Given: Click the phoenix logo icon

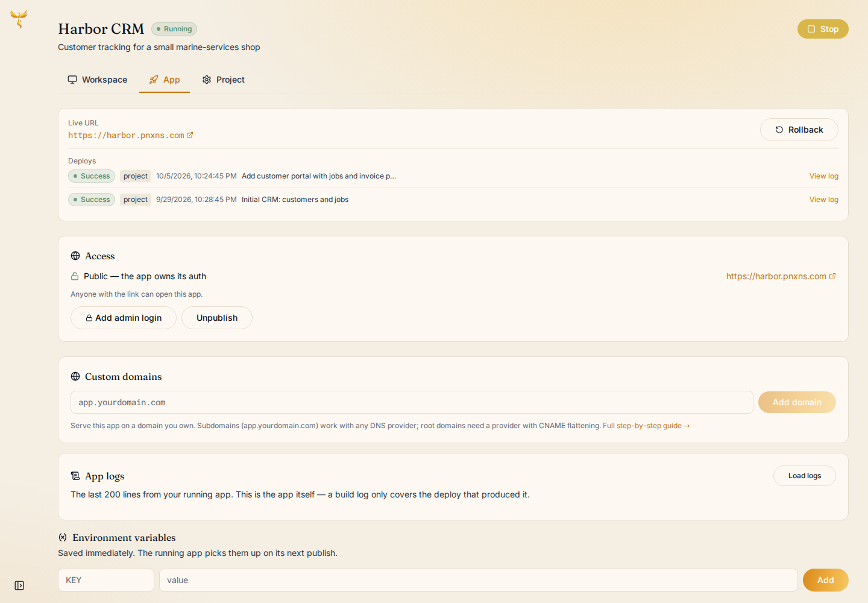Looking at the screenshot, I should [x=19, y=19].
